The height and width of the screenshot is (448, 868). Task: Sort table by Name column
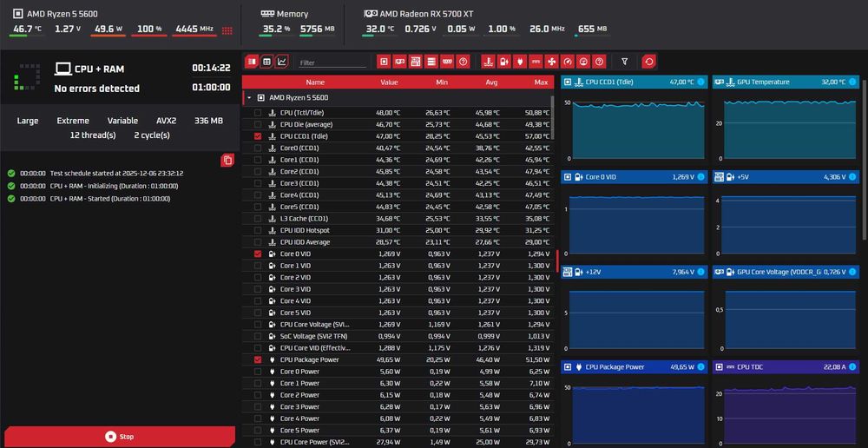[316, 82]
